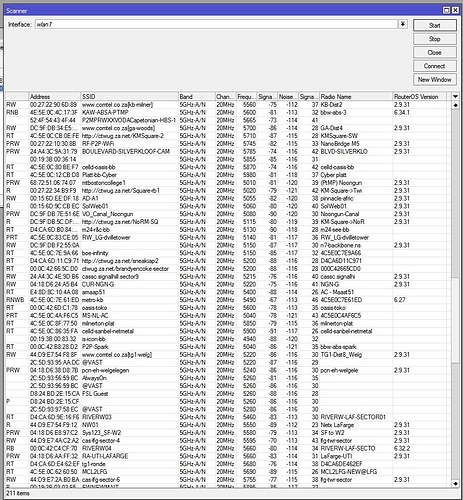Click the Connect button
The width and height of the screenshot is (463, 500).
tap(435, 66)
